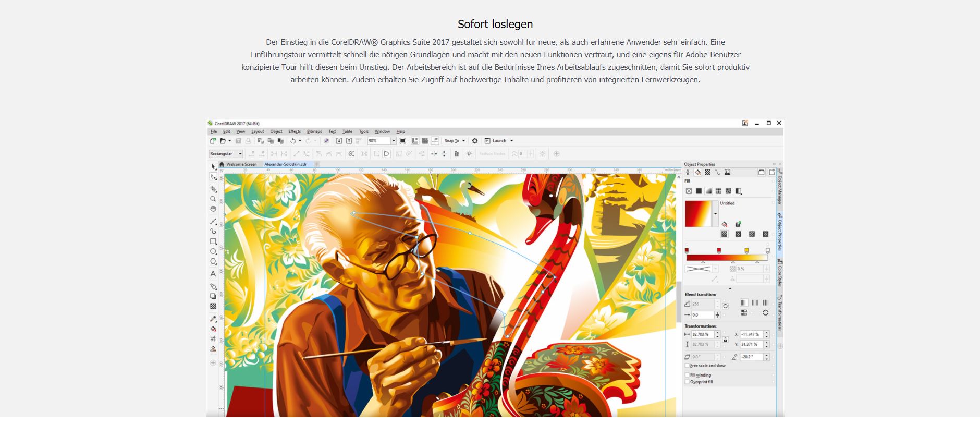Open the File menu
The height and width of the screenshot is (436, 980).
(214, 131)
